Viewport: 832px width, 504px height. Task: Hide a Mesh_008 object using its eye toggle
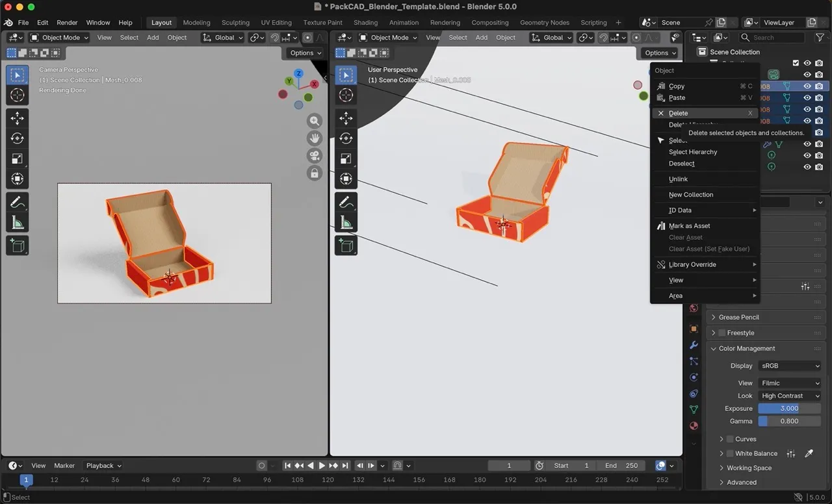click(x=807, y=86)
